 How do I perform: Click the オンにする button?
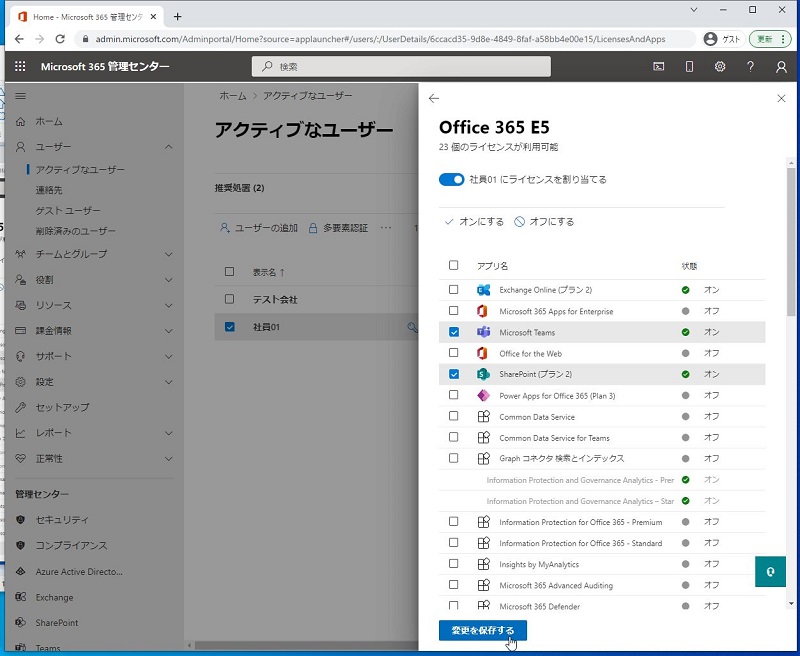click(474, 222)
